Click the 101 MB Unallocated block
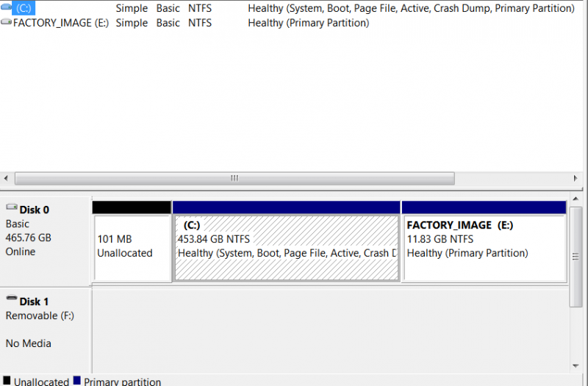The height and width of the screenshot is (386, 588). click(132, 241)
